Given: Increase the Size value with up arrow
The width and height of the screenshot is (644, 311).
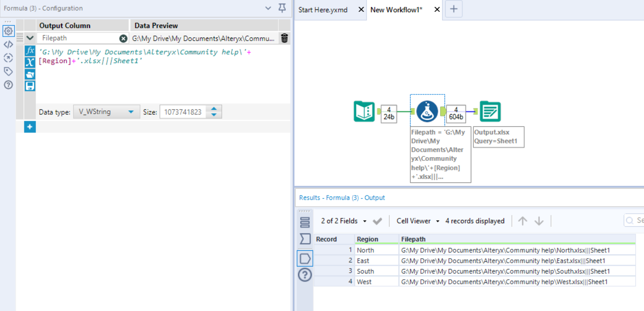Looking at the screenshot, I should pos(214,109).
